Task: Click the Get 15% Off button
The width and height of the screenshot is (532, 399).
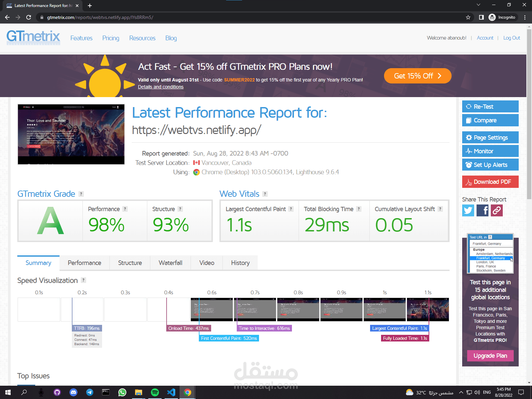Action: pyautogui.click(x=418, y=76)
